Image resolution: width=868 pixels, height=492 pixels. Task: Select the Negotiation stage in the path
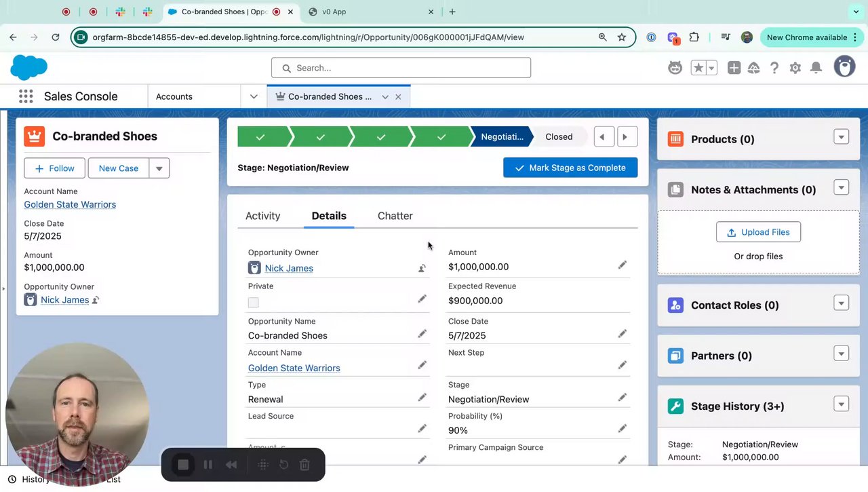(502, 136)
